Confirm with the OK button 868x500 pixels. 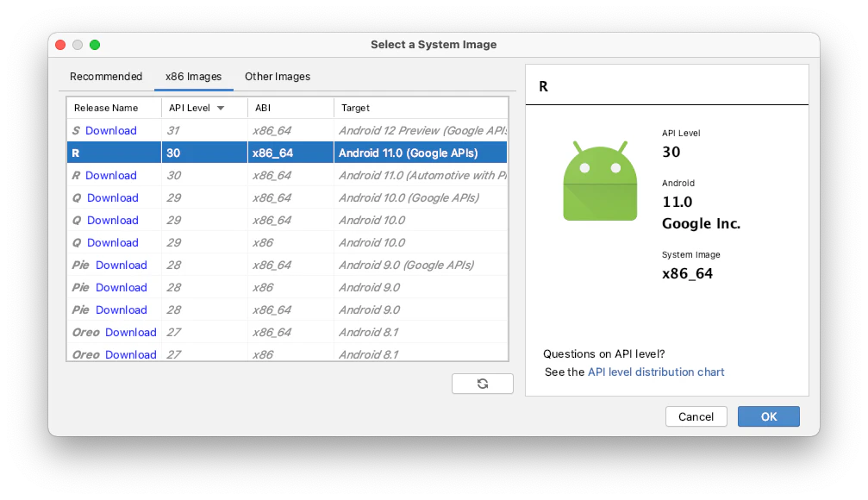click(x=768, y=416)
